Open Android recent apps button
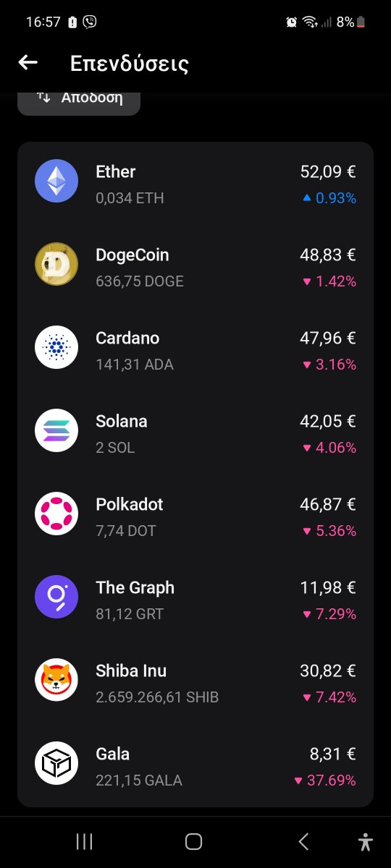391x868 pixels. [x=85, y=841]
